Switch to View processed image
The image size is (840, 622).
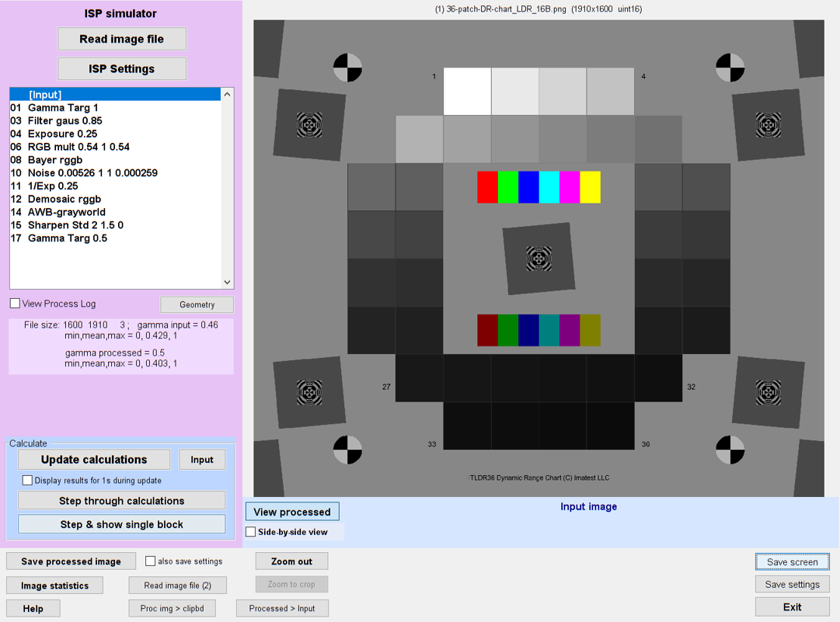tap(292, 512)
